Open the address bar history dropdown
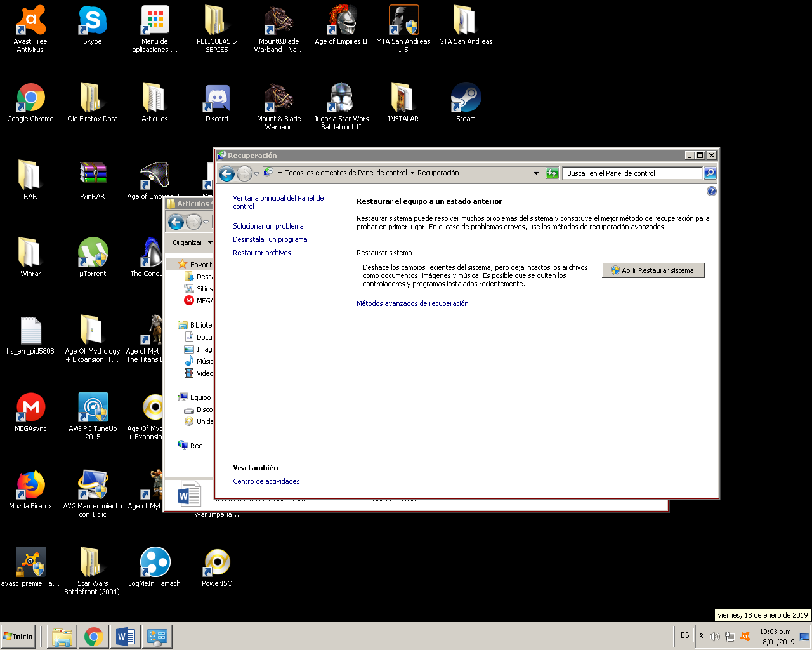This screenshot has height=650, width=812. pyautogui.click(x=536, y=173)
